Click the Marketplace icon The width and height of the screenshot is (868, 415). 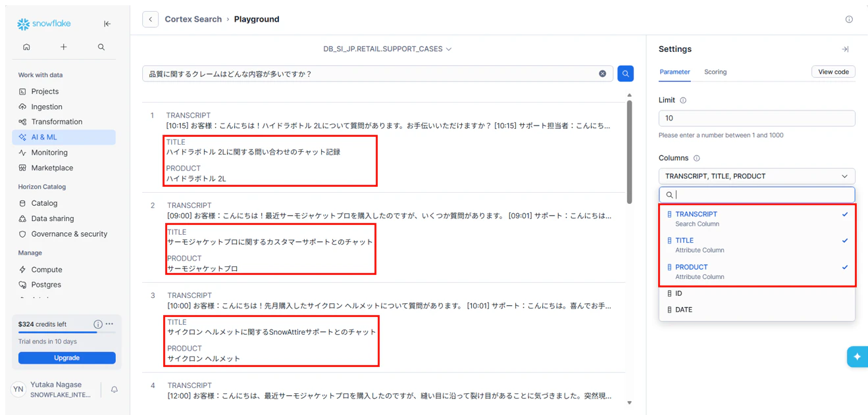point(22,168)
